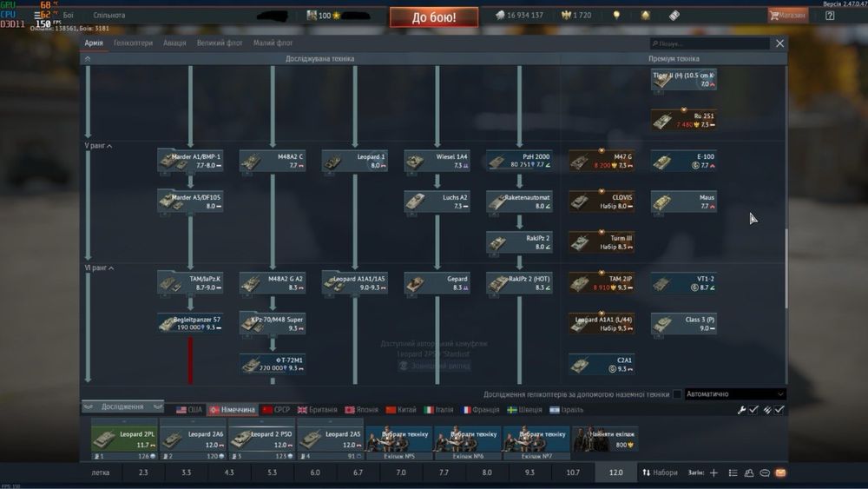
Task: Select the Gepard vehicle card
Action: pos(437,283)
